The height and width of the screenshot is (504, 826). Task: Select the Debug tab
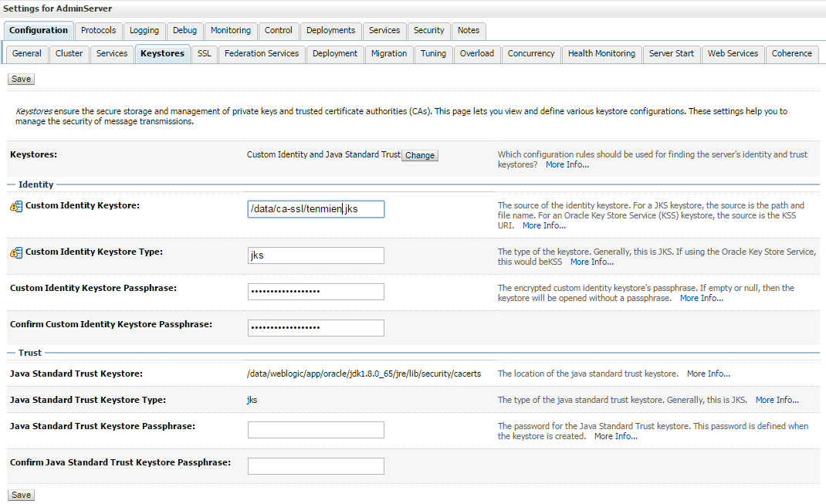click(x=185, y=31)
